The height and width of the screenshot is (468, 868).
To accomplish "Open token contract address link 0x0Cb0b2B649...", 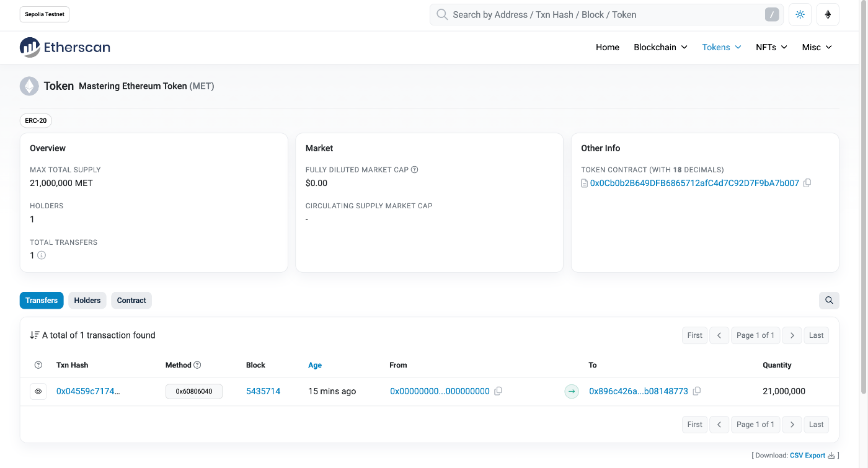I will (x=694, y=183).
